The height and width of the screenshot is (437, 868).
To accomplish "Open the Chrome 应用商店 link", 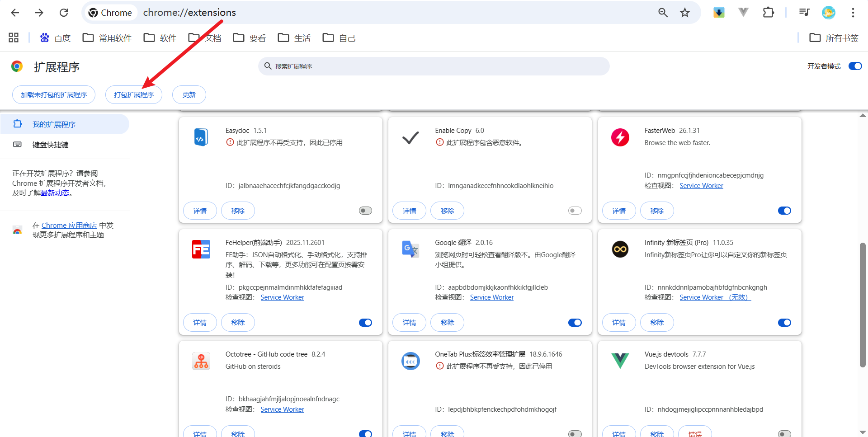I will [x=69, y=225].
